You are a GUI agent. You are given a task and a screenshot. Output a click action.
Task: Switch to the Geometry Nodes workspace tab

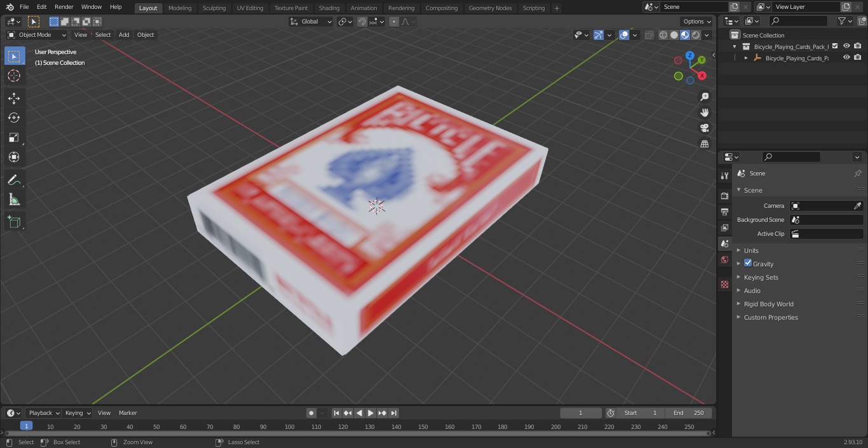coord(490,8)
